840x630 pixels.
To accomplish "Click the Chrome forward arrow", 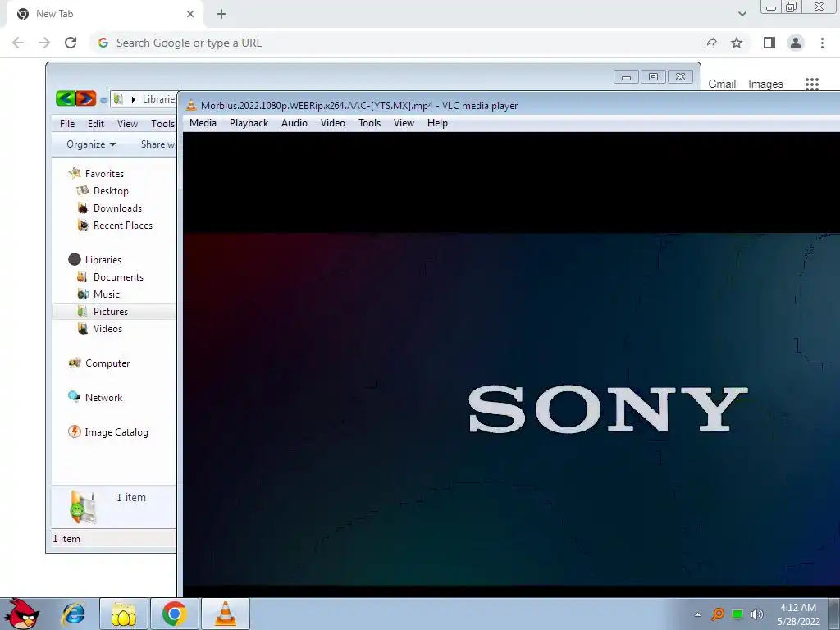I will pyautogui.click(x=44, y=43).
